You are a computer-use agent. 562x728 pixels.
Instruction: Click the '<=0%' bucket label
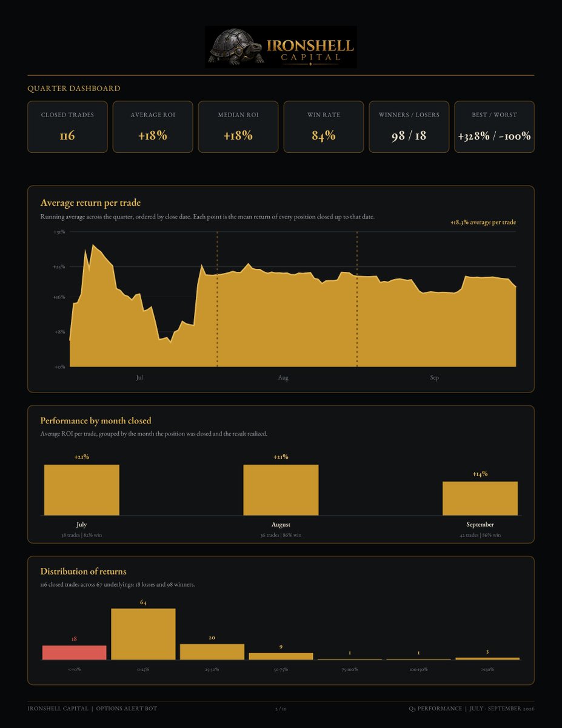coord(74,670)
